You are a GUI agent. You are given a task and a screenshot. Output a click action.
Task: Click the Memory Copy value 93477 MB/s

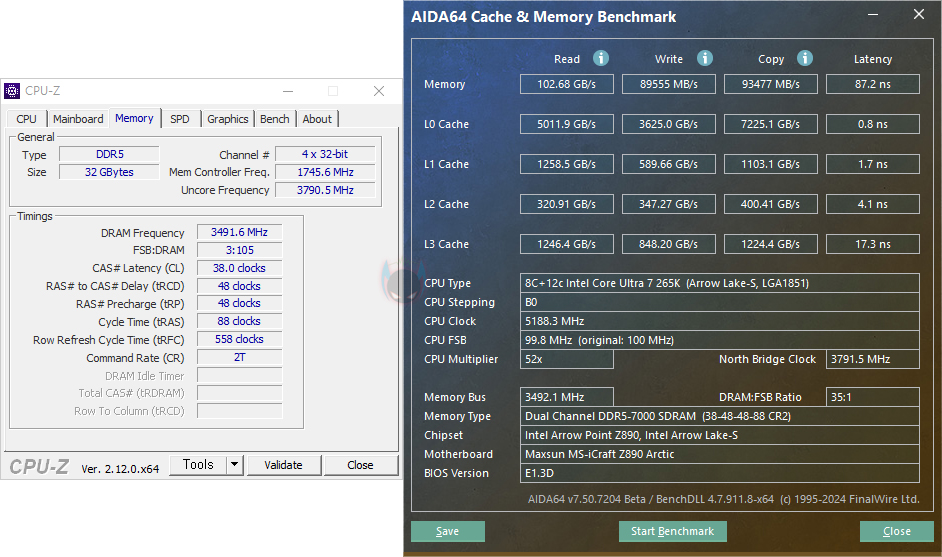coord(771,84)
